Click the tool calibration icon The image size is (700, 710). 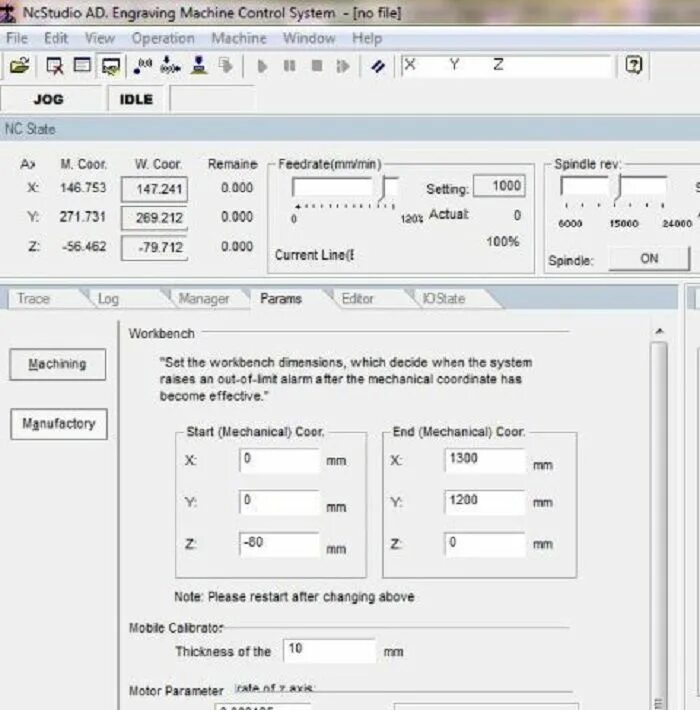(199, 65)
